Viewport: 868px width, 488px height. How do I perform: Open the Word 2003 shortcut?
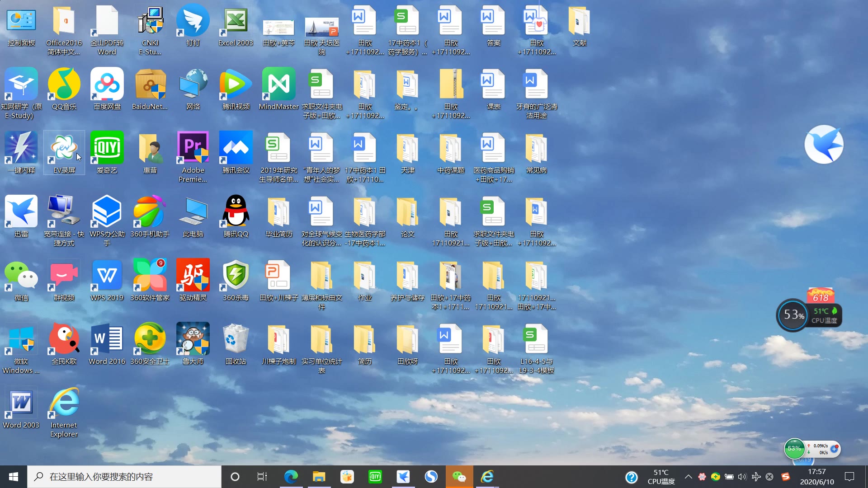(21, 408)
